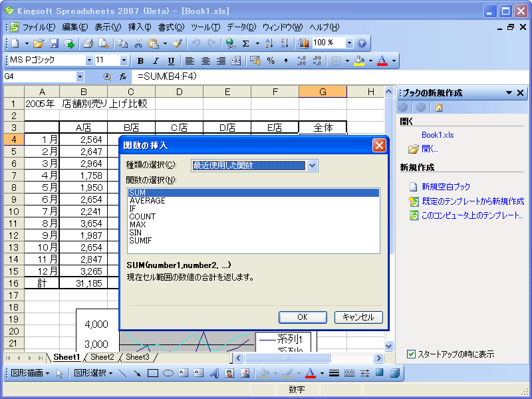Viewport: 532px width, 399px height.
Task: Click the Redo arrow icon
Action: (211, 43)
